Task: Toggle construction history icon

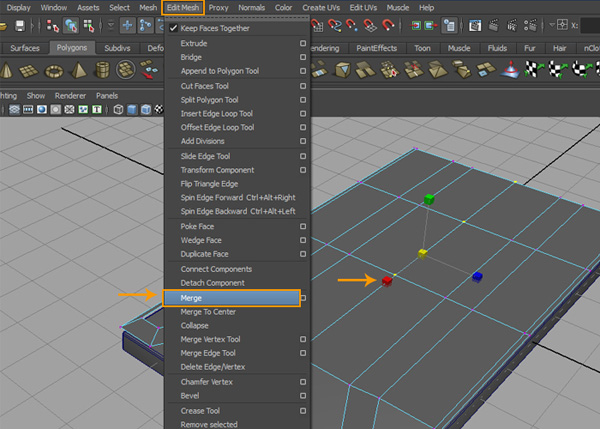Action: pyautogui.click(x=449, y=26)
